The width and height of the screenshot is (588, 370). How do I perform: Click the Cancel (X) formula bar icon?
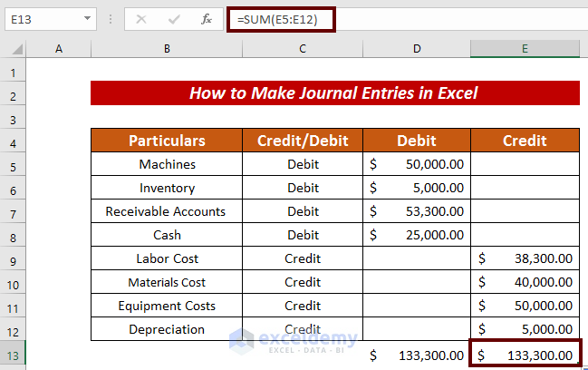click(x=141, y=19)
